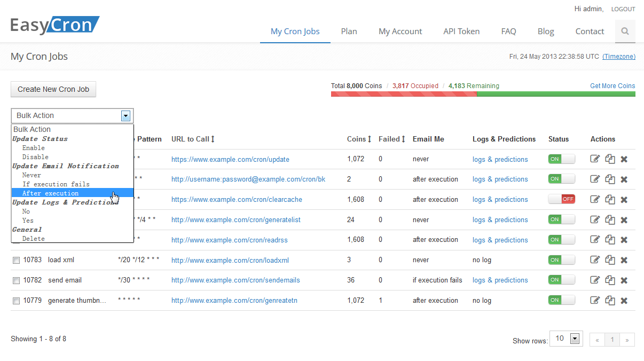Sort by Failed column
This screenshot has width=644, height=361.
392,139
